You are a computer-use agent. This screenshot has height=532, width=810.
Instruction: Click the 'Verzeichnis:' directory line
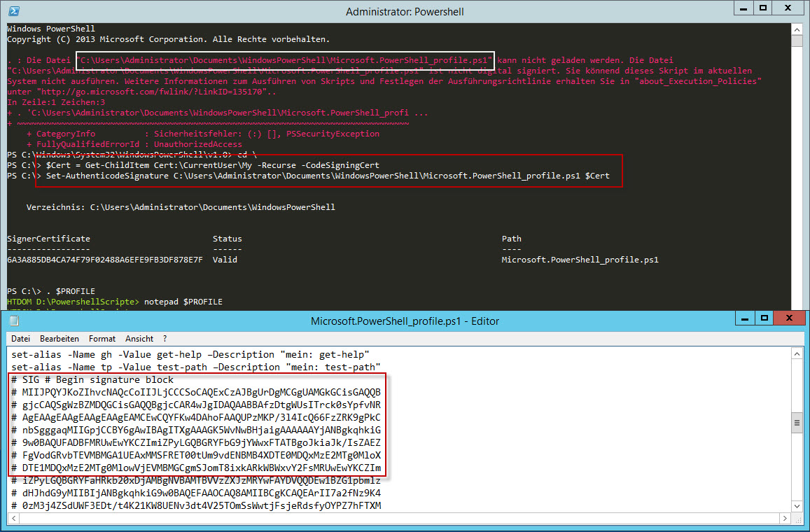point(181,207)
